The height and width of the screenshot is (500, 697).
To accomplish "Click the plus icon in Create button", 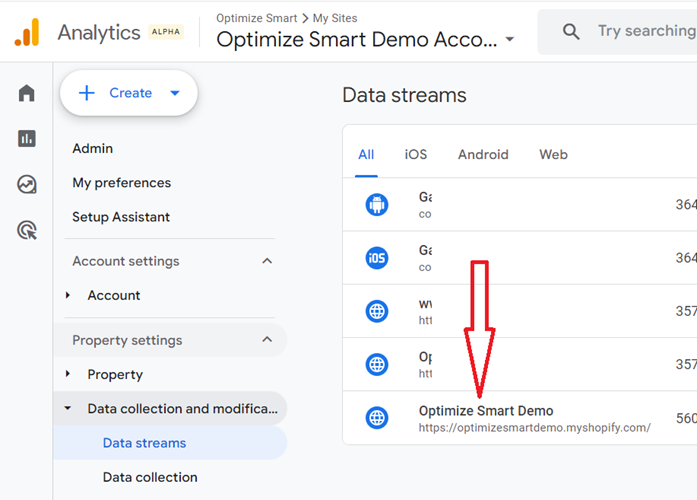I will tap(87, 93).
